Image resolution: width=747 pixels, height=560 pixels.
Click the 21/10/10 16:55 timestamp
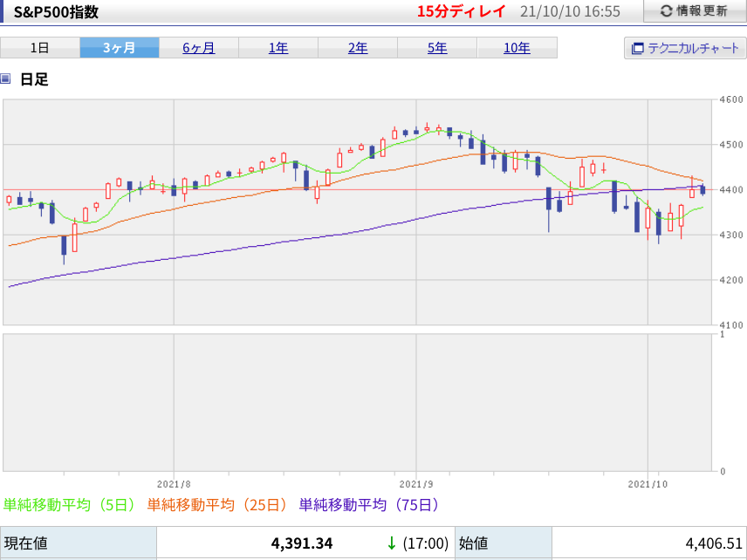570,11
